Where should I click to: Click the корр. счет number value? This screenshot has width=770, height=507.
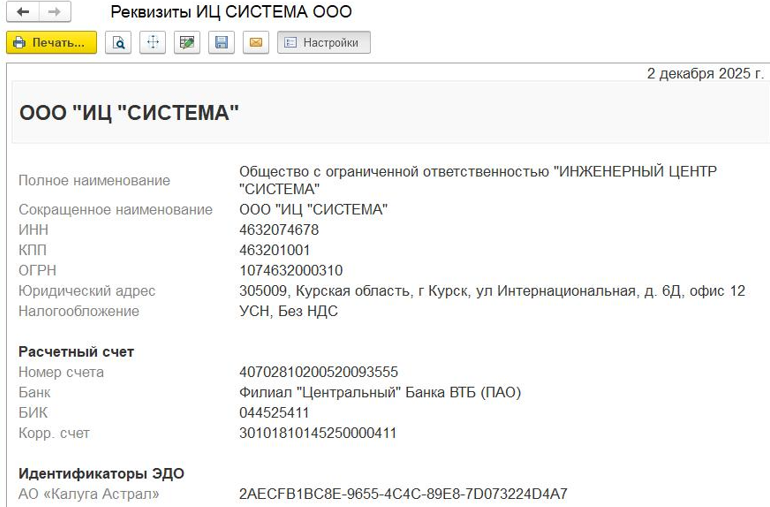(319, 433)
